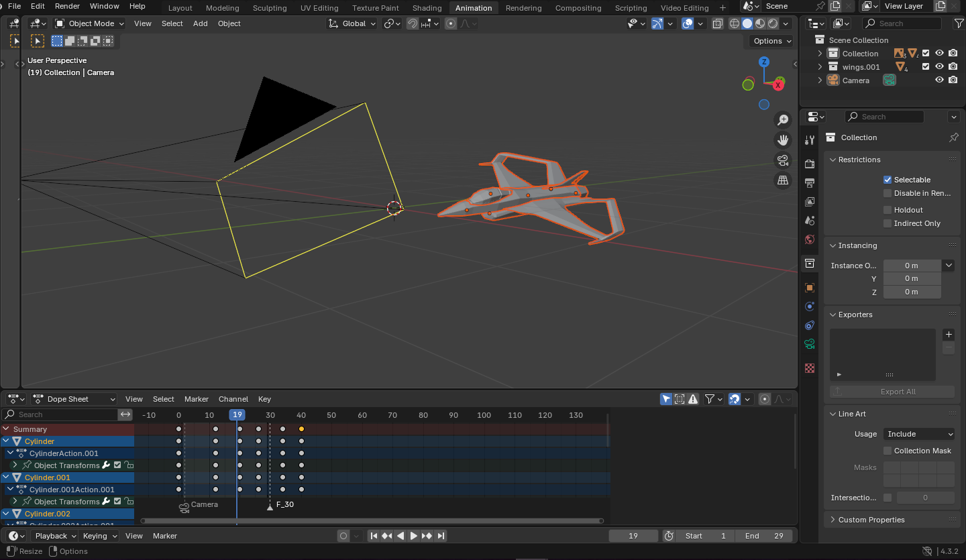Jump to the animation start frame

[x=374, y=536]
